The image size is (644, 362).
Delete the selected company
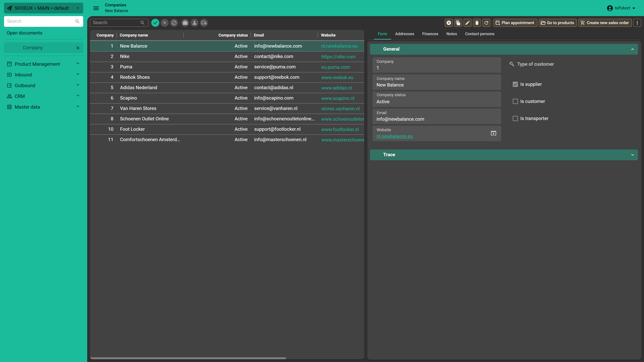point(477,23)
